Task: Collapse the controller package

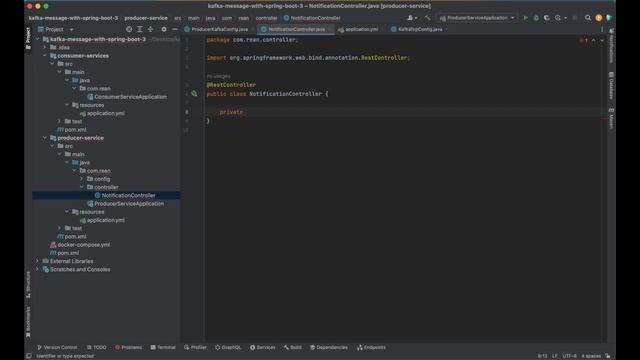Action: (x=82, y=187)
